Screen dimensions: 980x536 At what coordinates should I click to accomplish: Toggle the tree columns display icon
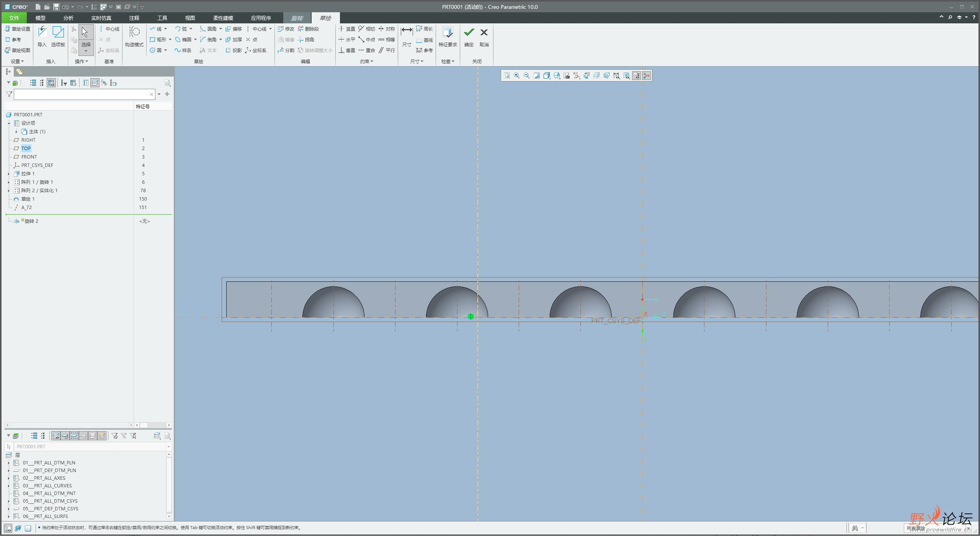[51, 83]
